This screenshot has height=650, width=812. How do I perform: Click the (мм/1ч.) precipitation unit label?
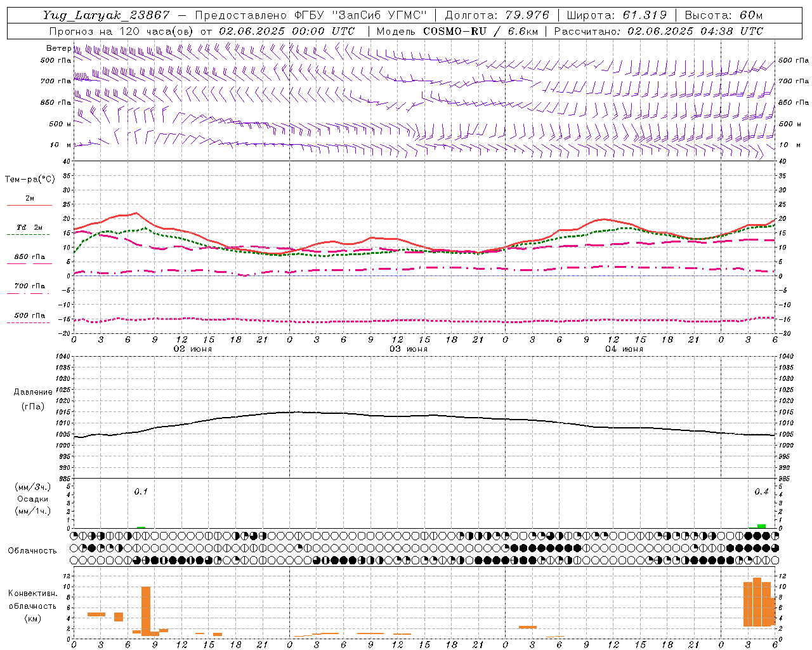point(32,511)
